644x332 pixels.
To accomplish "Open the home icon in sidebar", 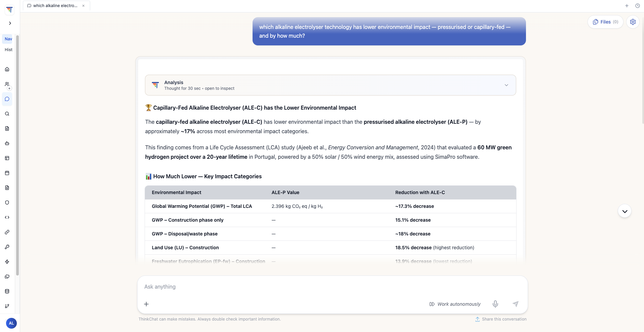I will [7, 69].
